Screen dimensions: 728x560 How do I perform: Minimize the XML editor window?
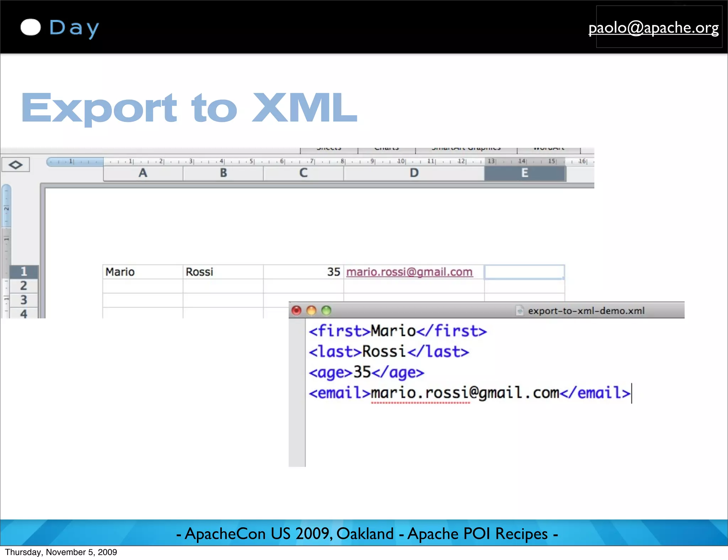(x=311, y=311)
